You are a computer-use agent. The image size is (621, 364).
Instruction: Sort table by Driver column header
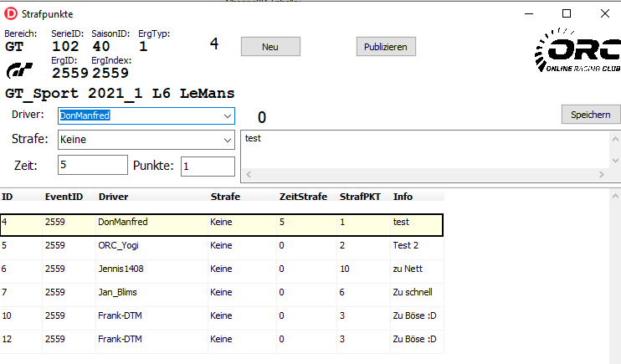click(x=112, y=197)
